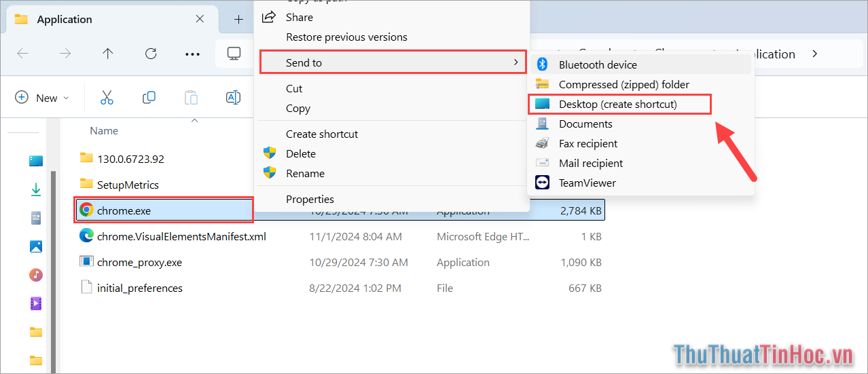Open the Documents sidebar icon
This screenshot has height=374, width=868.
click(36, 218)
